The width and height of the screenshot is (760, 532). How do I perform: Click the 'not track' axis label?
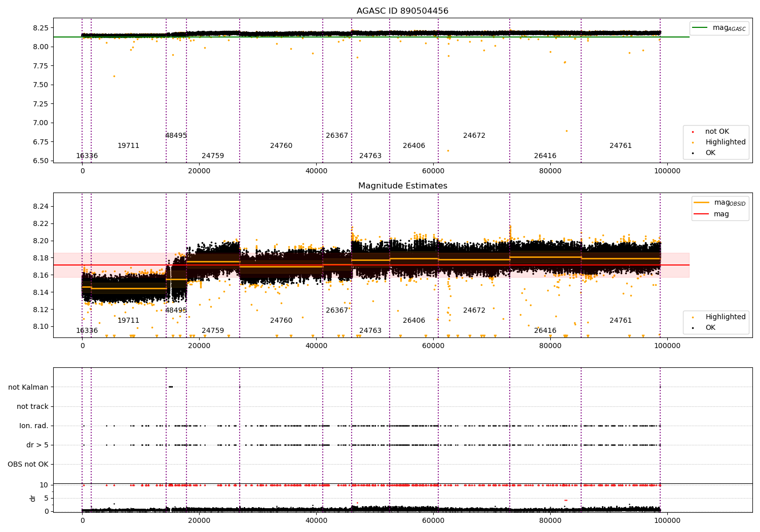[32, 407]
